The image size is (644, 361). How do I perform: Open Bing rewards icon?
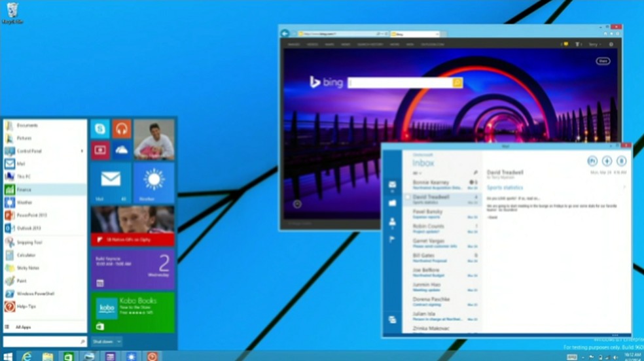coord(565,44)
